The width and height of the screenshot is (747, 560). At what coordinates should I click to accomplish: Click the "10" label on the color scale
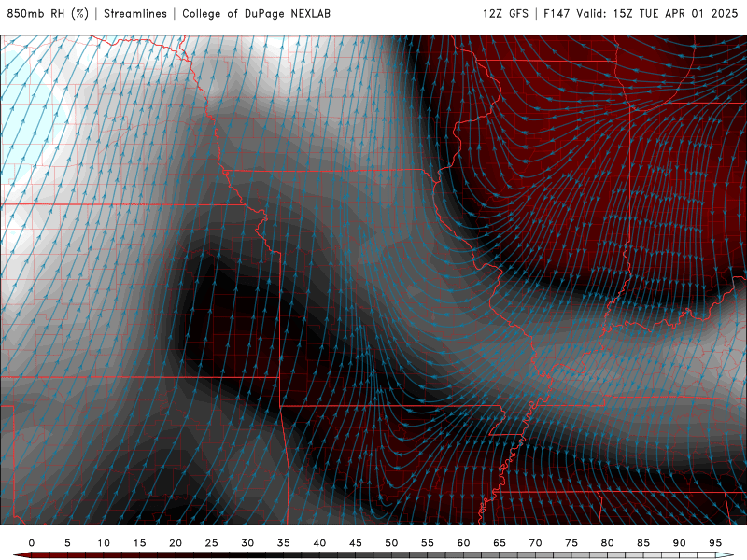(x=104, y=543)
